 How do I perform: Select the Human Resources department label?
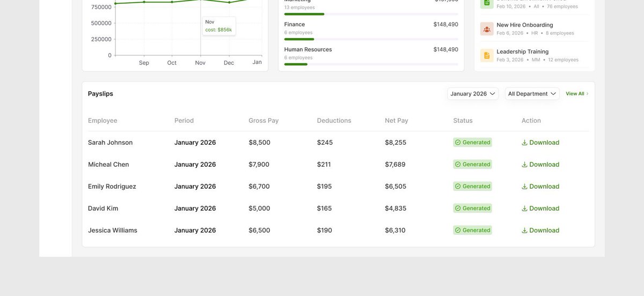308,50
